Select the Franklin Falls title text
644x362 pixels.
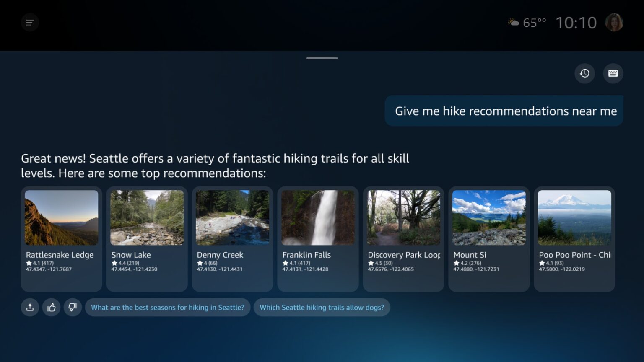coord(306,255)
